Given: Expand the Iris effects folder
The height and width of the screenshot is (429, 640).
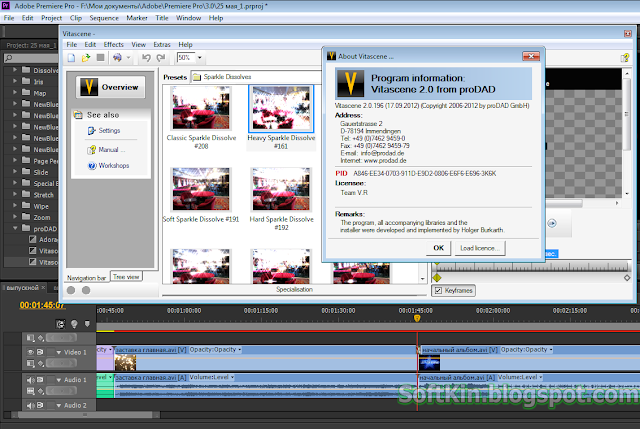Looking at the screenshot, I should click(15, 81).
